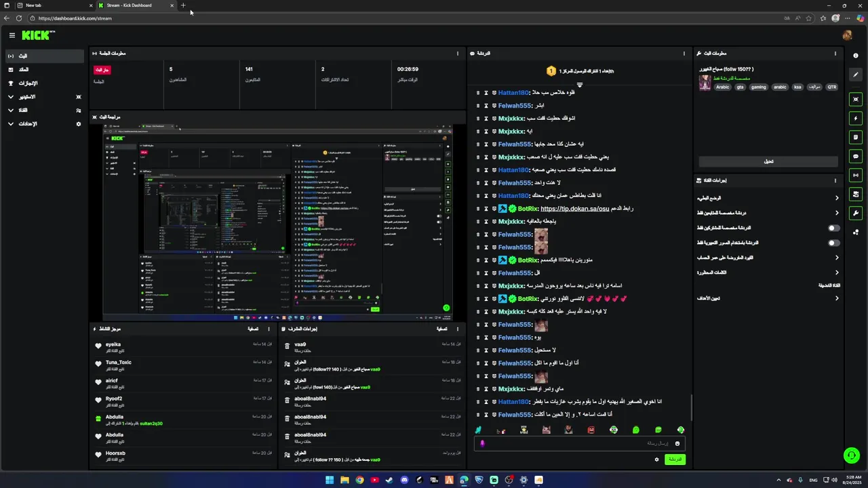Toggle emotes-only chat switch

(833, 243)
